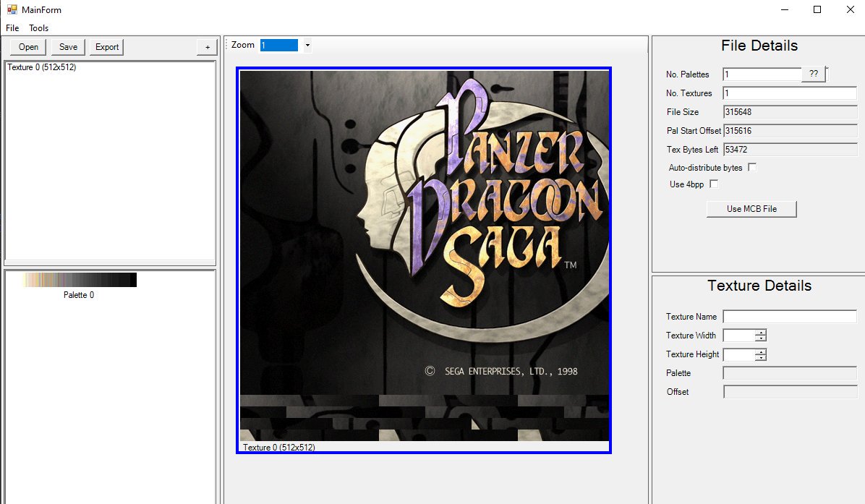Click the Palette 0 label

point(79,295)
